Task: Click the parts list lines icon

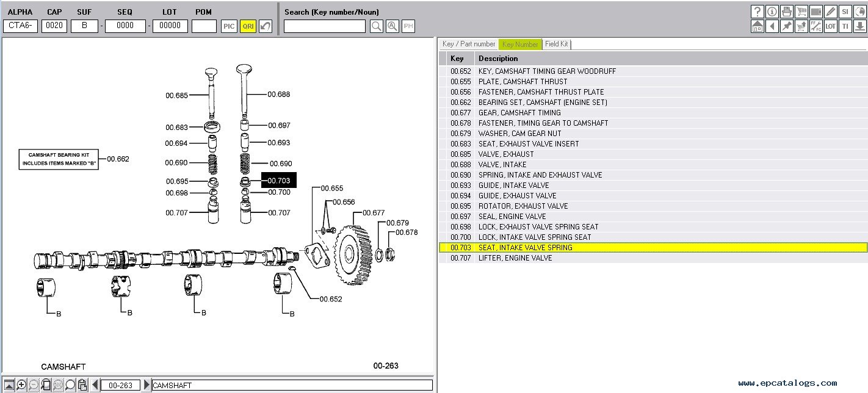Action: (x=816, y=12)
